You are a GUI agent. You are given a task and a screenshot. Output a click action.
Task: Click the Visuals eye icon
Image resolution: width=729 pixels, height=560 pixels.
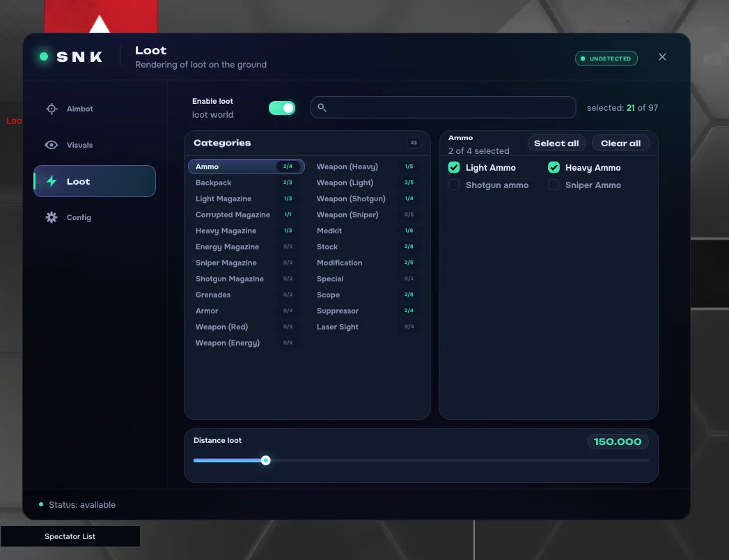pyautogui.click(x=51, y=145)
